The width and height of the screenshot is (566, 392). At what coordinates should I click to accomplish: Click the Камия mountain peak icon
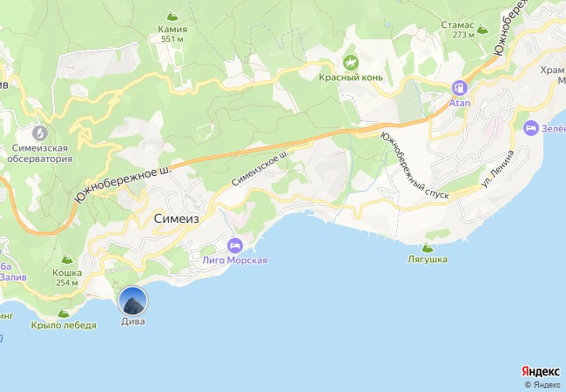pyautogui.click(x=172, y=16)
